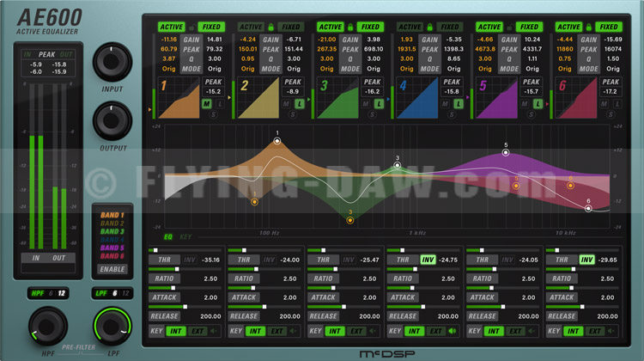The image size is (644, 361).
Task: Click the M button on band 3
Action: 366,104
